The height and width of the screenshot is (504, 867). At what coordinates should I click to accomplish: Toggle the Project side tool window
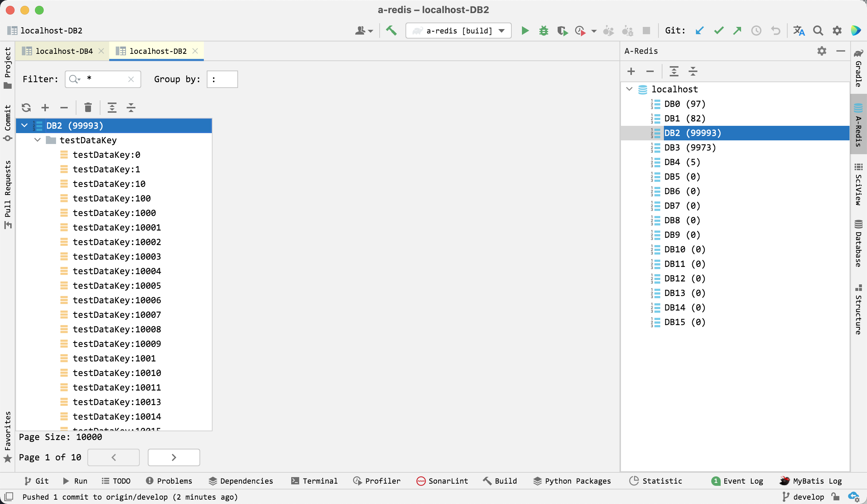click(x=8, y=67)
